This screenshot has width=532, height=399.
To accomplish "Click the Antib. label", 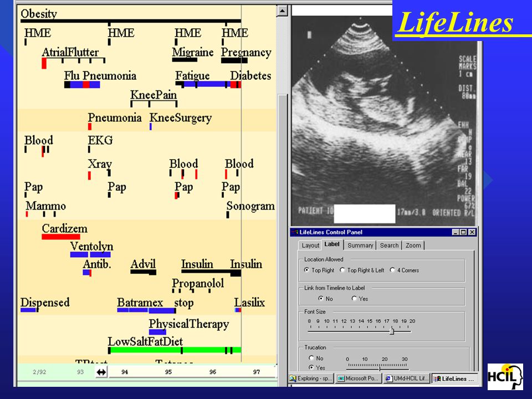I will pos(97,264).
